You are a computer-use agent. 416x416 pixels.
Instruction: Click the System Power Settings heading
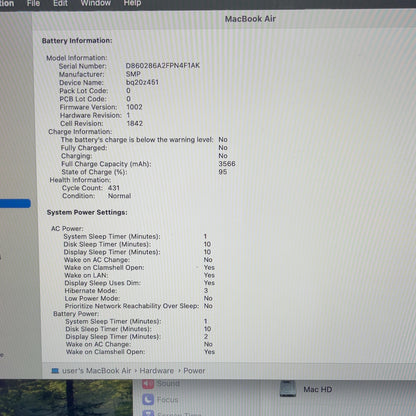(x=87, y=212)
